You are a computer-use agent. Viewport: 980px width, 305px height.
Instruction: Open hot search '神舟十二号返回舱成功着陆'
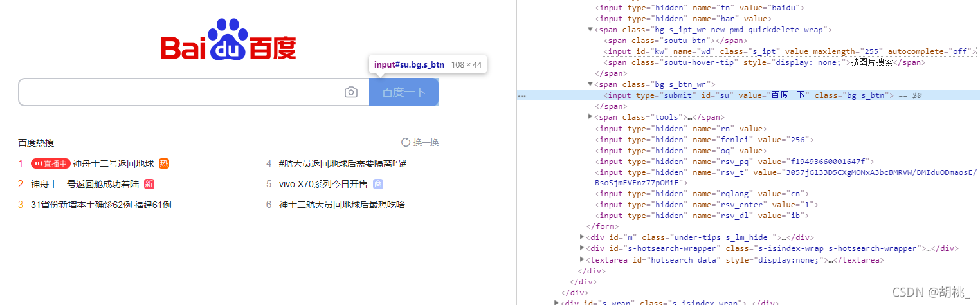(84, 184)
